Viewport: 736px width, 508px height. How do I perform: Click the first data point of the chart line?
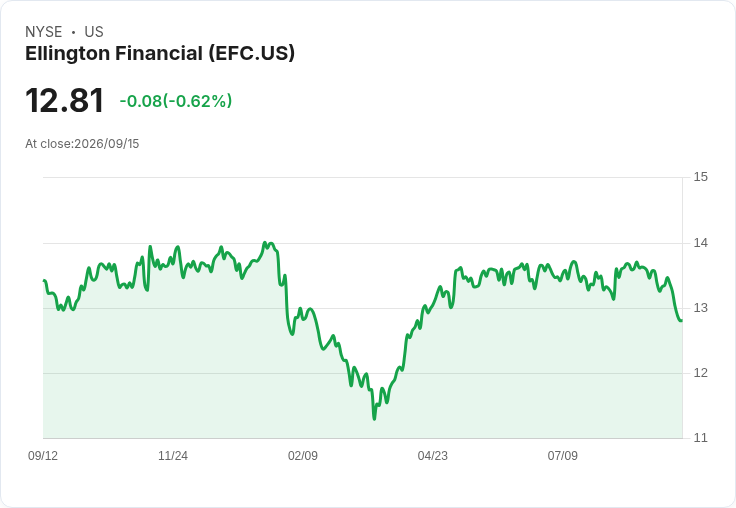(x=44, y=280)
